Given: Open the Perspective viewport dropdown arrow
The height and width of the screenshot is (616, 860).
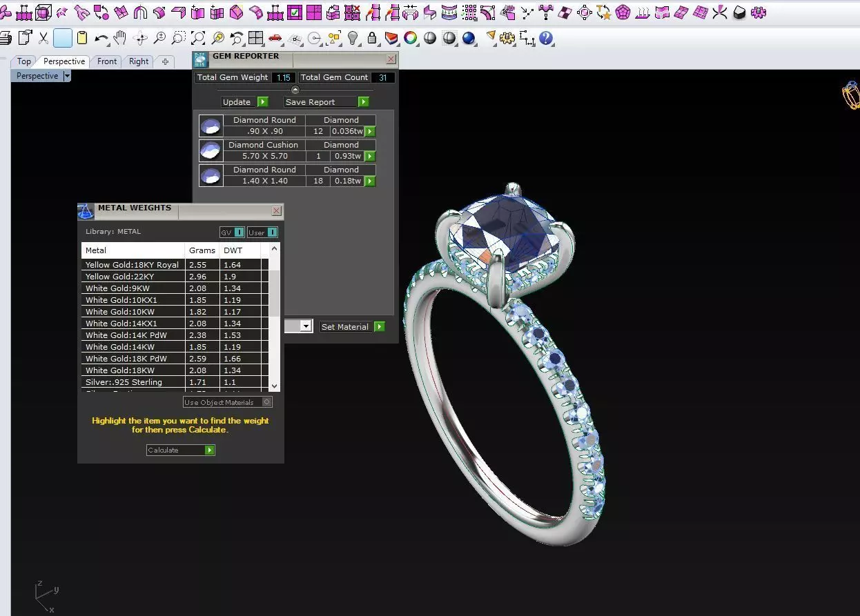Looking at the screenshot, I should [67, 76].
